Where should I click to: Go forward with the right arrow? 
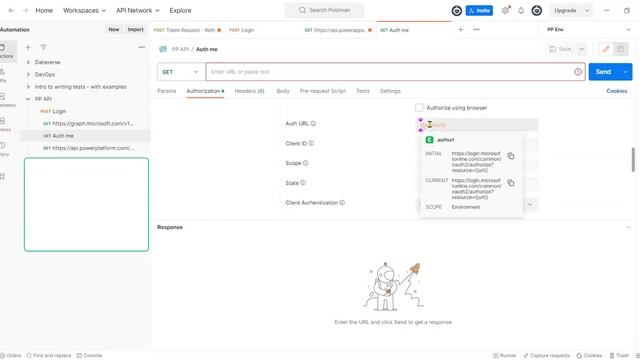(x=25, y=11)
